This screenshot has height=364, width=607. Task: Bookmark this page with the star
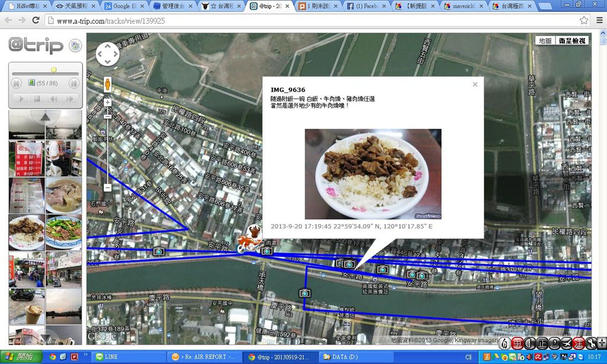(584, 21)
